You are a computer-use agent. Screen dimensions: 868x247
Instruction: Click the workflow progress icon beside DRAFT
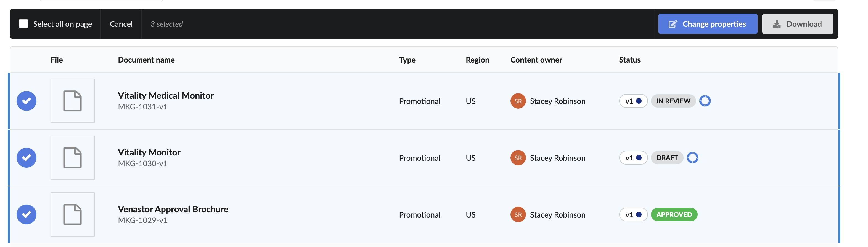pos(692,158)
